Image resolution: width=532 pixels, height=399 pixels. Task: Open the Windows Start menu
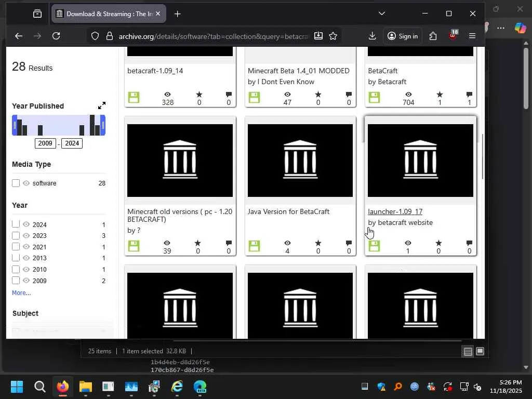17,387
